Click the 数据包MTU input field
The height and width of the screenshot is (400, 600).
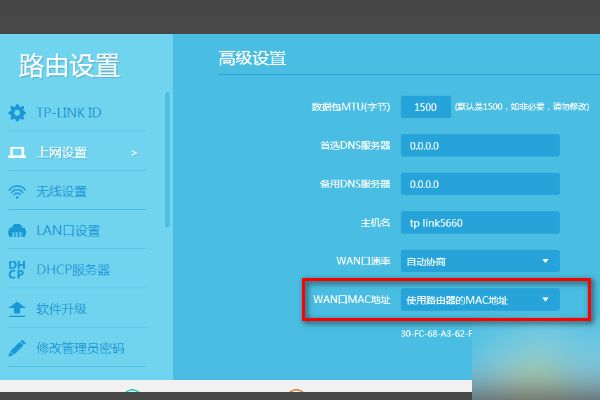tap(426, 107)
